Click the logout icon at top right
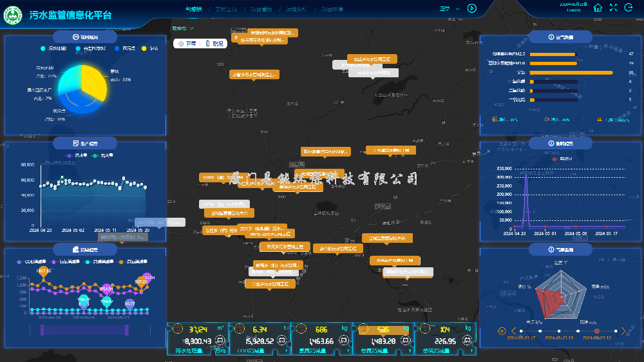 (x=629, y=8)
